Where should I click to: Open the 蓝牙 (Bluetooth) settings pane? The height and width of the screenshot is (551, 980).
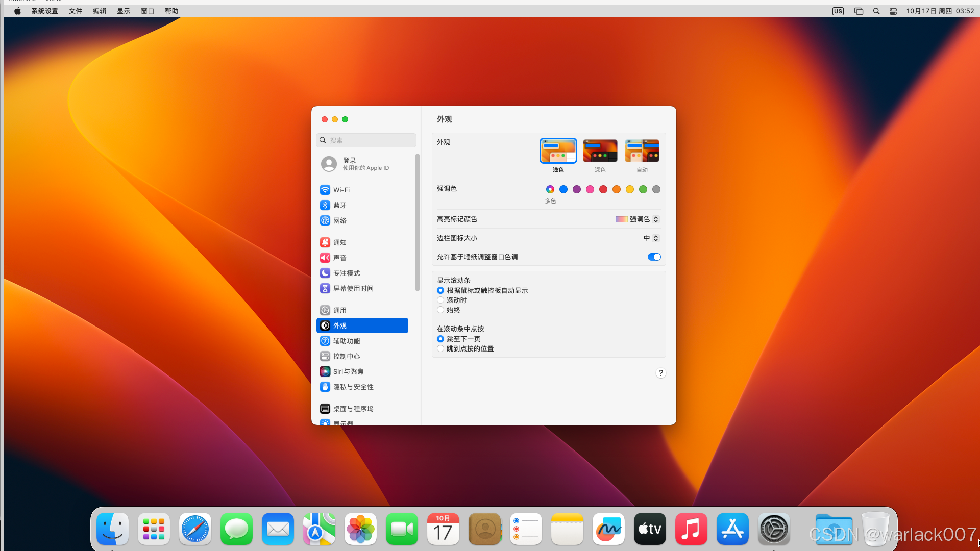tap(362, 205)
